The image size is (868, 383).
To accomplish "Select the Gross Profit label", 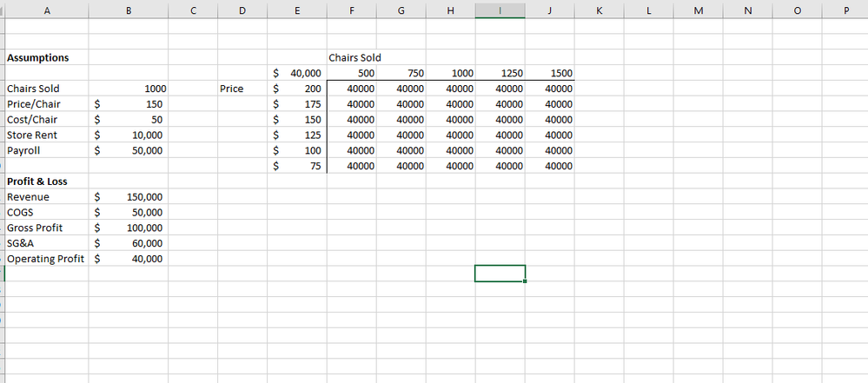I will (47, 228).
